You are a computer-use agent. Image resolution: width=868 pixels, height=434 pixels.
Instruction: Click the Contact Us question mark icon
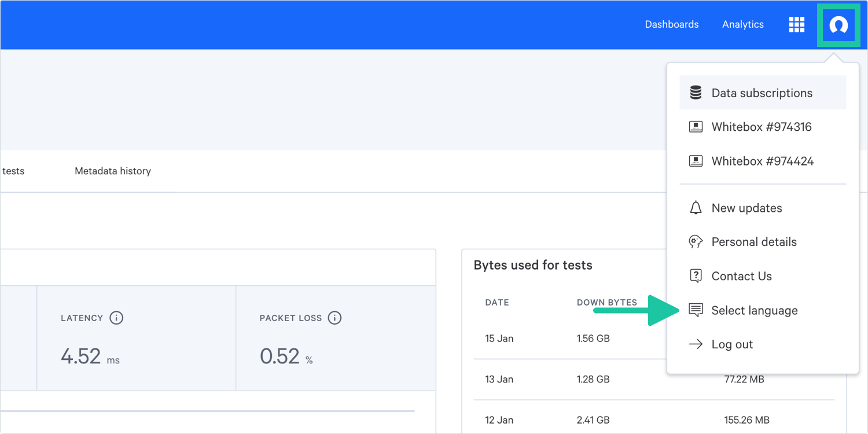point(696,276)
